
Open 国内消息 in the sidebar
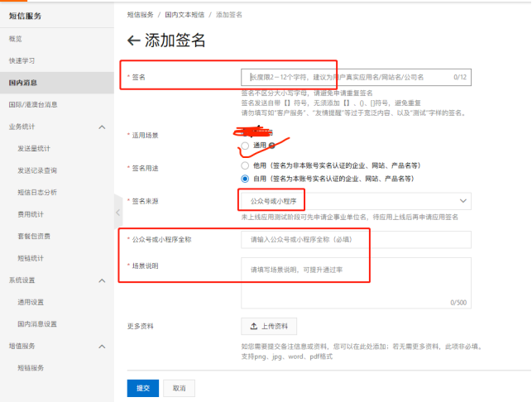57,83
